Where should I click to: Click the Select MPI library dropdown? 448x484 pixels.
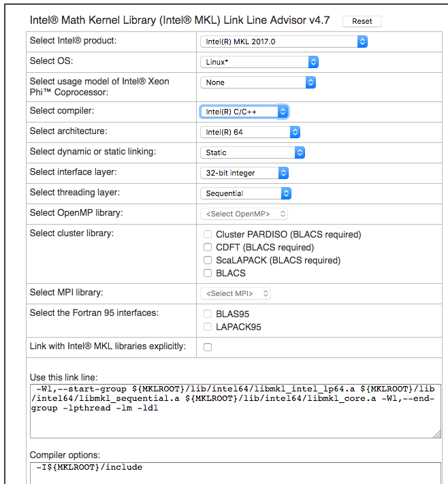236,293
